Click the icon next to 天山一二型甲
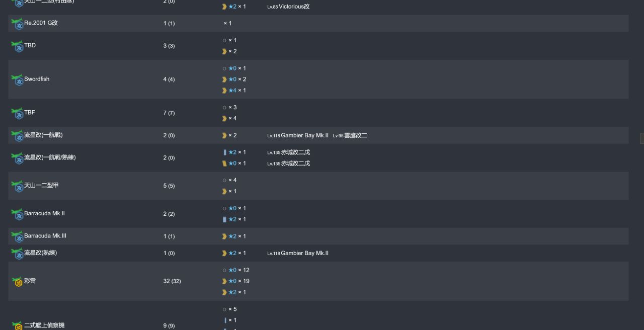 coord(18,186)
